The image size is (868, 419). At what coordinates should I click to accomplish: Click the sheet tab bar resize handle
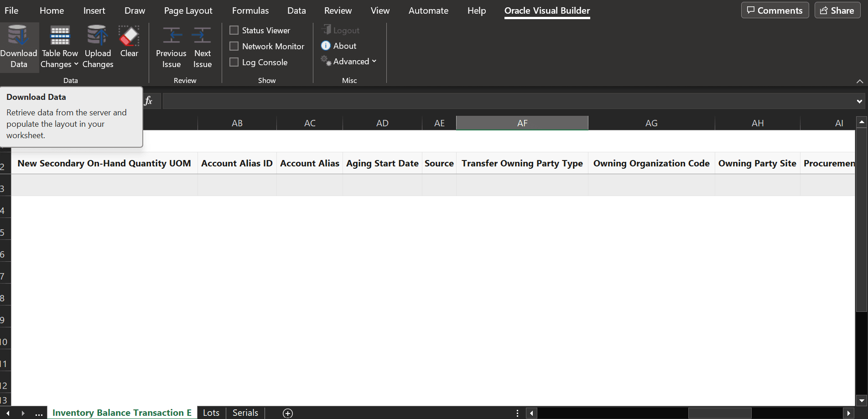click(x=517, y=413)
